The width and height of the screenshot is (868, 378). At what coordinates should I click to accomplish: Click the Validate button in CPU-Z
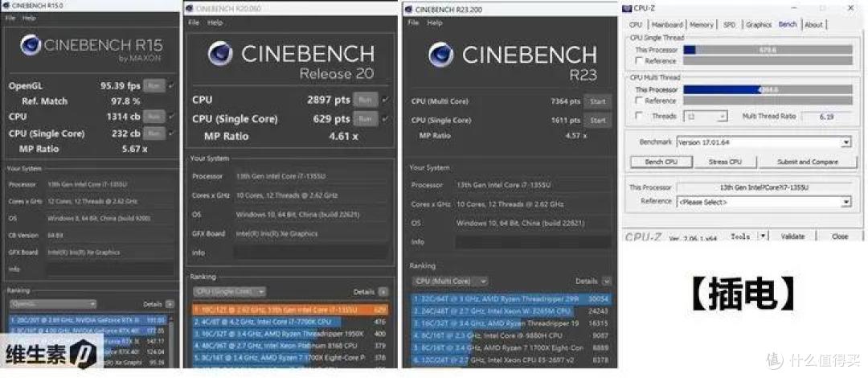(792, 236)
